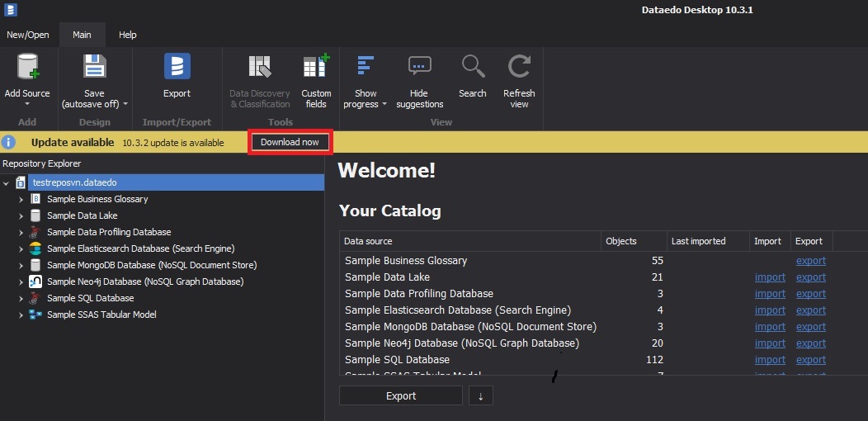The width and height of the screenshot is (868, 421).
Task: Click the Data source column header
Action: [470, 241]
